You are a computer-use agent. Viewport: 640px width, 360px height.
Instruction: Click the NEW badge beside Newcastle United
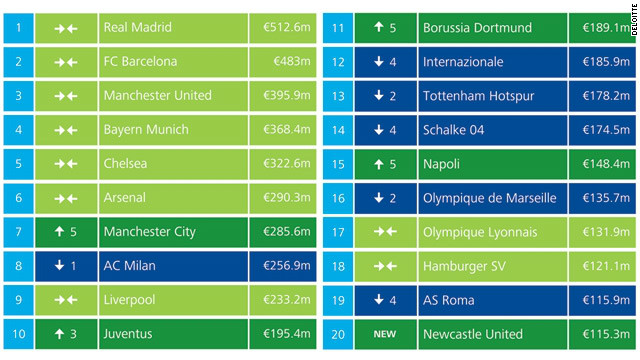(384, 334)
